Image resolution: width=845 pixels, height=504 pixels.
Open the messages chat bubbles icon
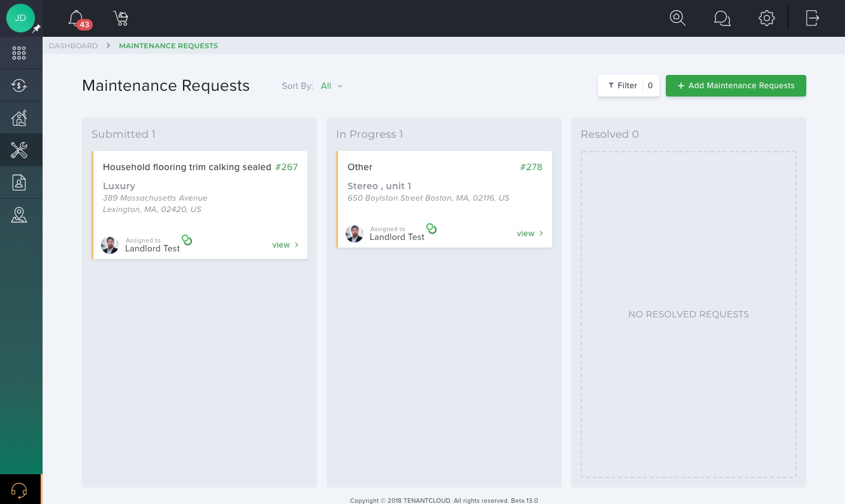(722, 18)
